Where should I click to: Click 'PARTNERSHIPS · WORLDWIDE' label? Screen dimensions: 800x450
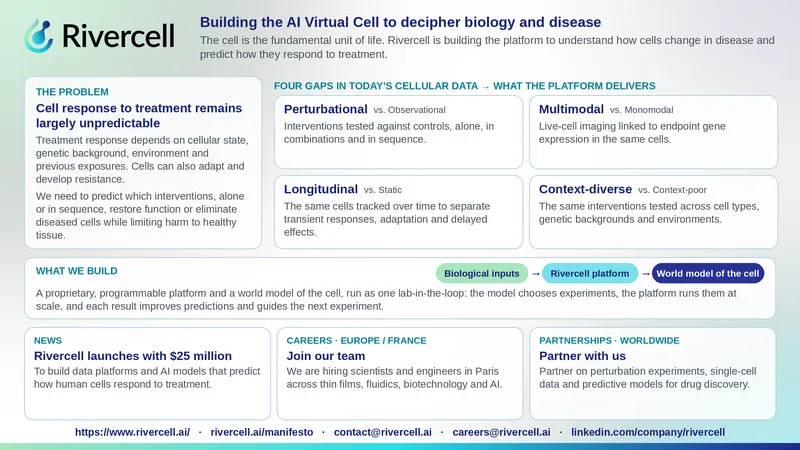[609, 340]
